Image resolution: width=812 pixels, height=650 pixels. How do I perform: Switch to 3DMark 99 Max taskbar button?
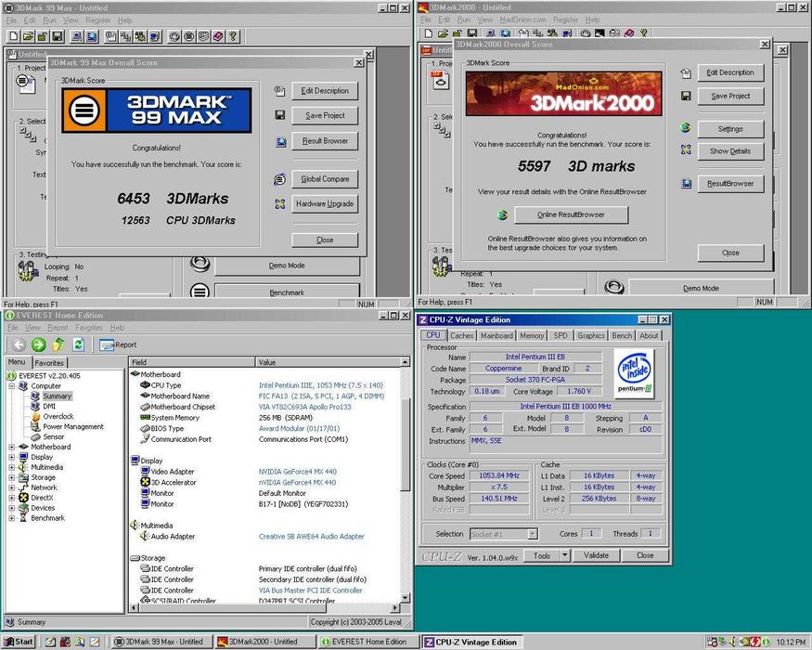click(161, 642)
